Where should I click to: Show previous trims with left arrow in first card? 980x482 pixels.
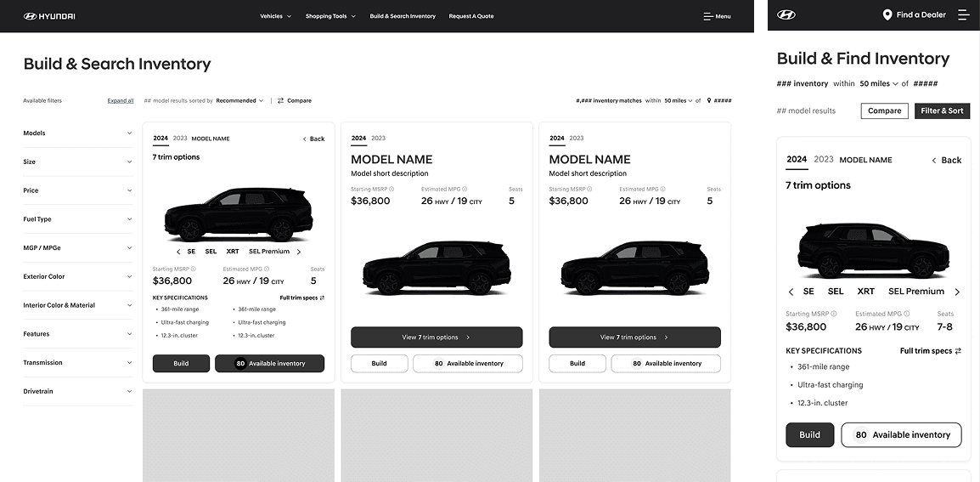pyautogui.click(x=178, y=252)
